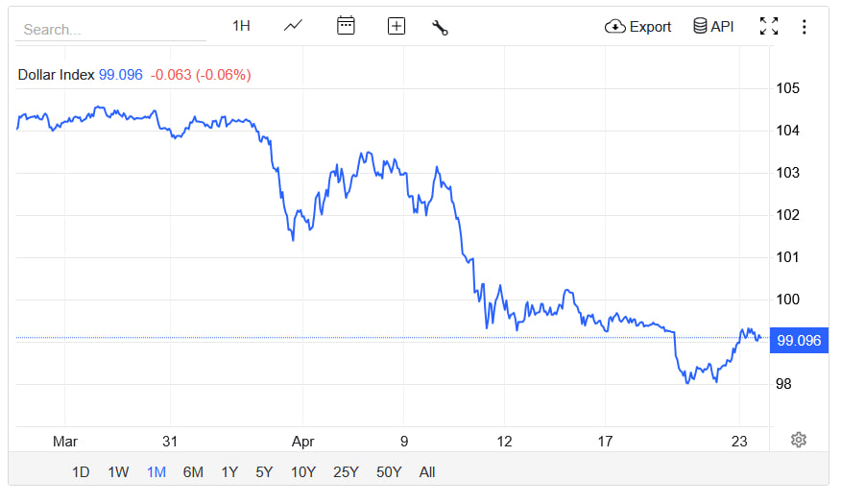Select the 1W time range
The height and width of the screenshot is (504, 841).
(x=118, y=471)
